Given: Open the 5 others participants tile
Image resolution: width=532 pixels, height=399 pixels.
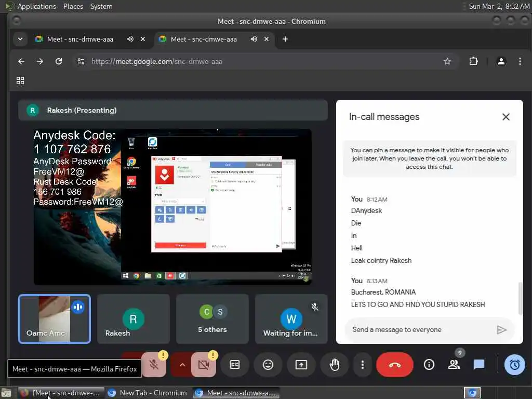Looking at the screenshot, I should pyautogui.click(x=212, y=319).
